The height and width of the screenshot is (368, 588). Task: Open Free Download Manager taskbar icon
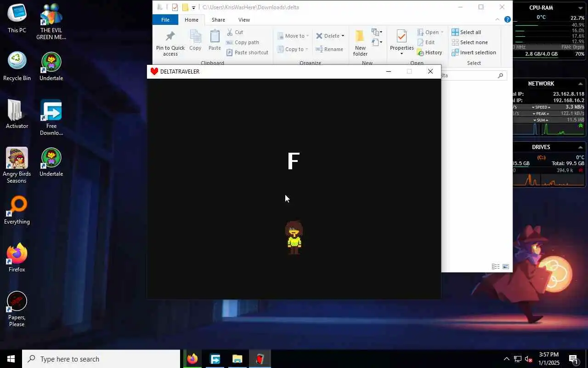coord(215,359)
